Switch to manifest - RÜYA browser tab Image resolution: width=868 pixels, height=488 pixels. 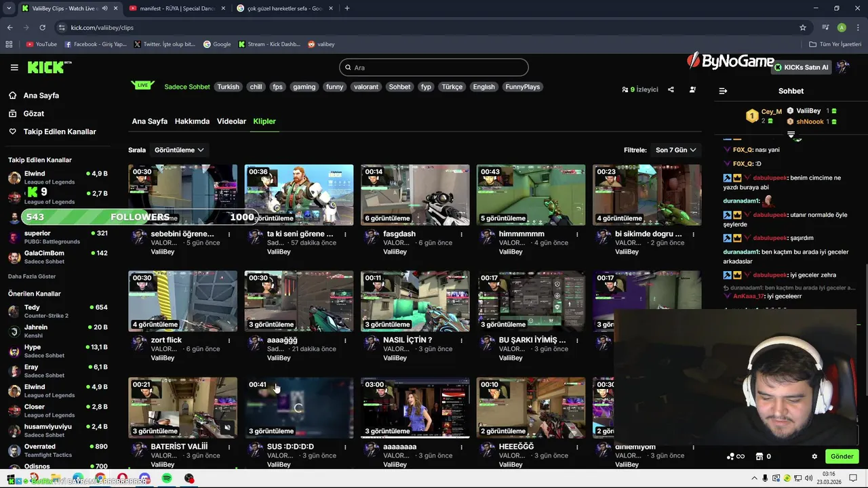click(176, 8)
